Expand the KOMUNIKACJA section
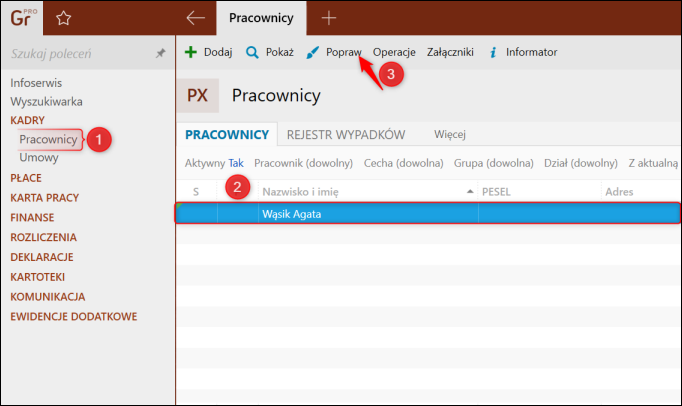 pos(48,297)
